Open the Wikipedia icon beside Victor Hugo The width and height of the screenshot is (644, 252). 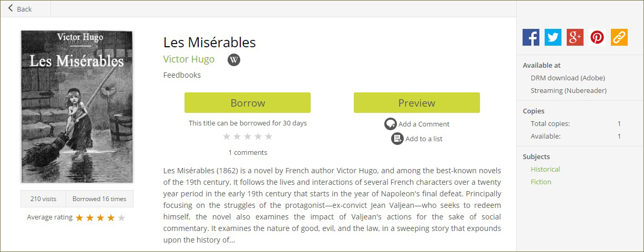click(x=234, y=60)
